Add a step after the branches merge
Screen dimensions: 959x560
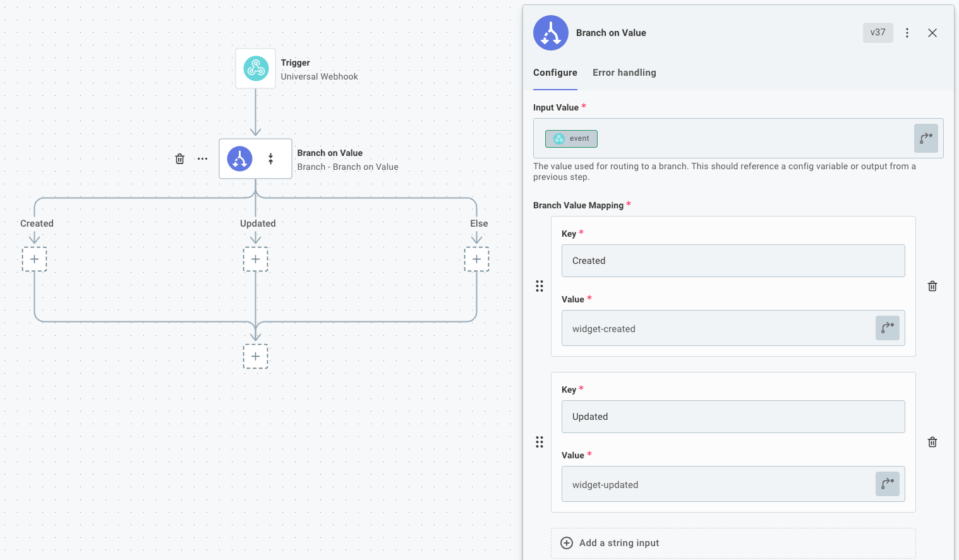[255, 357]
